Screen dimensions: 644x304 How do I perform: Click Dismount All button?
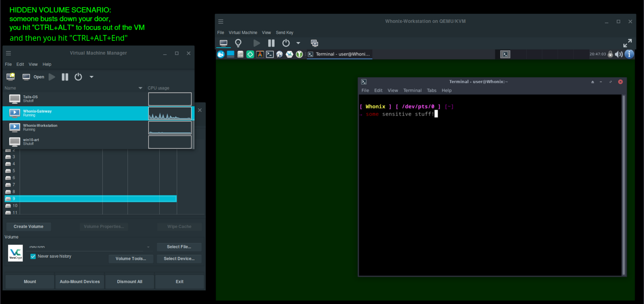130,281
